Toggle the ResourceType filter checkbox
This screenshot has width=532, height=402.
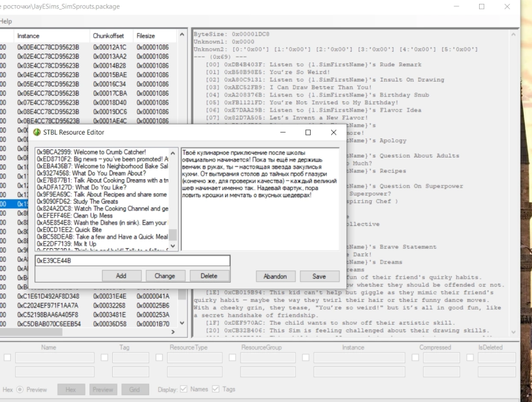[159, 357]
